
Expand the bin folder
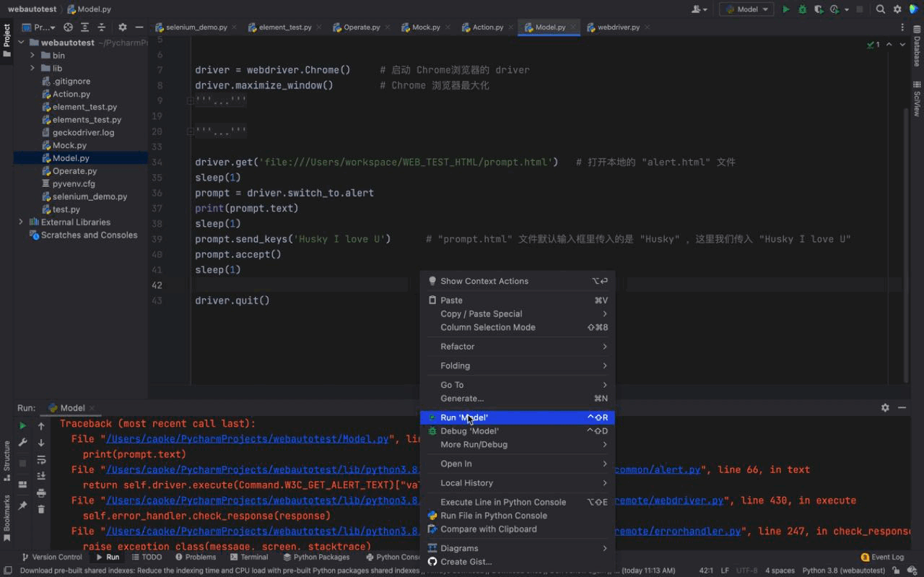tap(32, 55)
